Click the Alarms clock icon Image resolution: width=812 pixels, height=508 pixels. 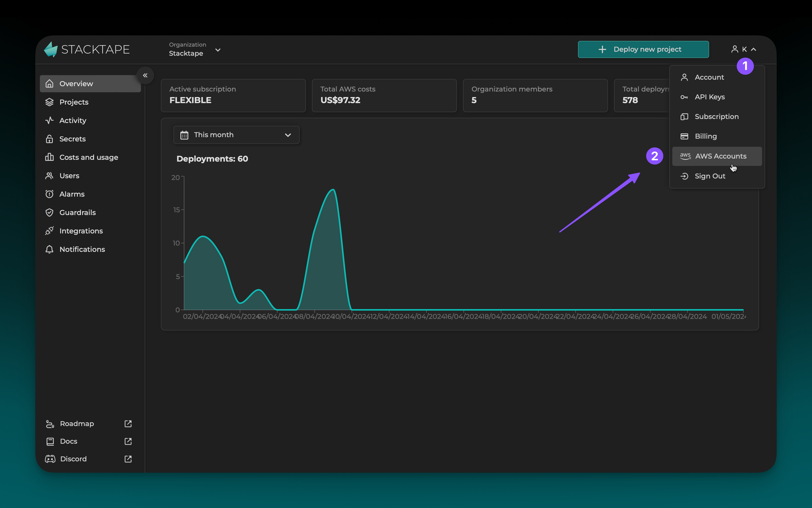(x=49, y=194)
